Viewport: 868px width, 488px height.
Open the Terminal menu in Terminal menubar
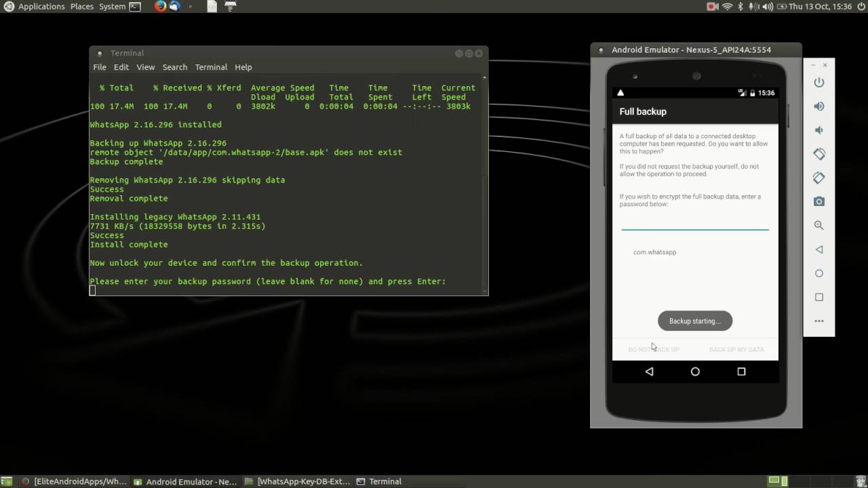click(211, 67)
